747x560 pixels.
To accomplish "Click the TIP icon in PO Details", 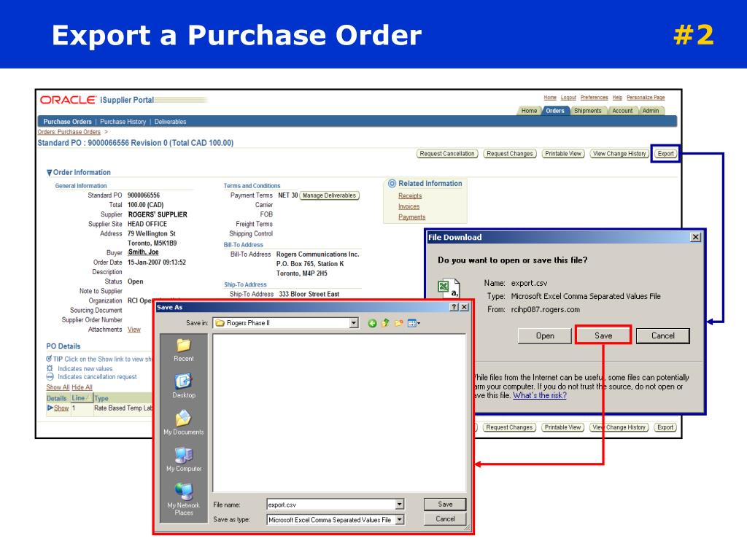I will (x=49, y=359).
